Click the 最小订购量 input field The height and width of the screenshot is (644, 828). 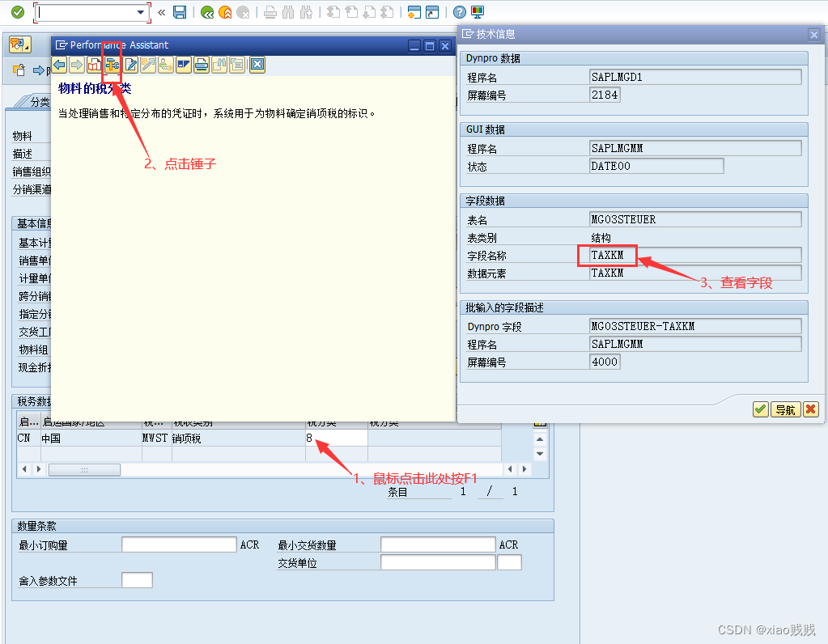pyautogui.click(x=179, y=544)
